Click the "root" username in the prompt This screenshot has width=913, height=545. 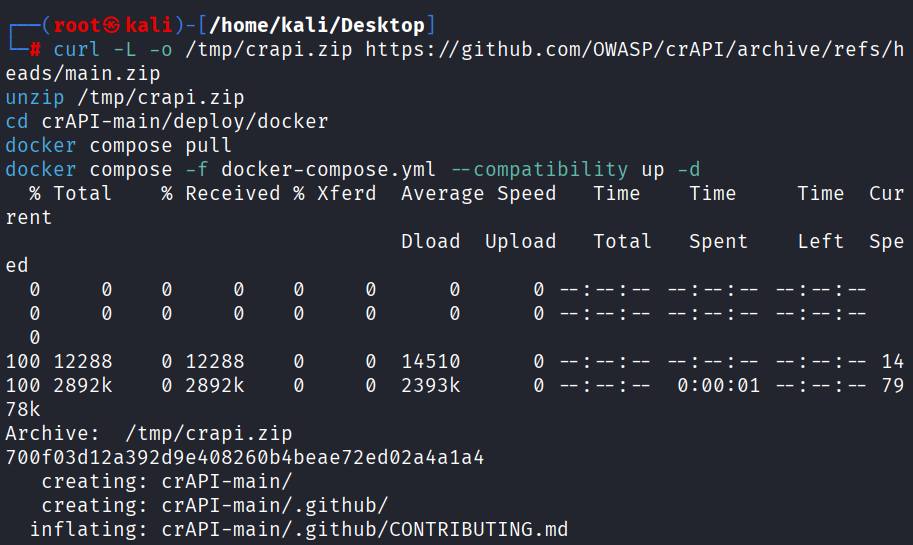click(77, 25)
